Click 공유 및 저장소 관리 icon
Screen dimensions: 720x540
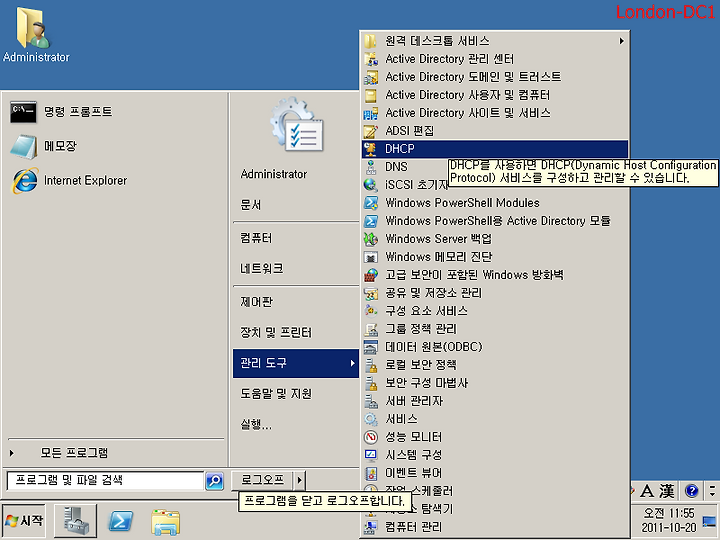[371, 293]
